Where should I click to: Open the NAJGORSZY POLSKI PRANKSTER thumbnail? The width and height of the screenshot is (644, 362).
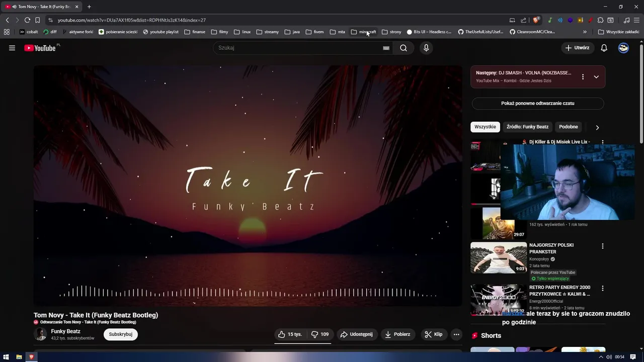[x=499, y=257]
